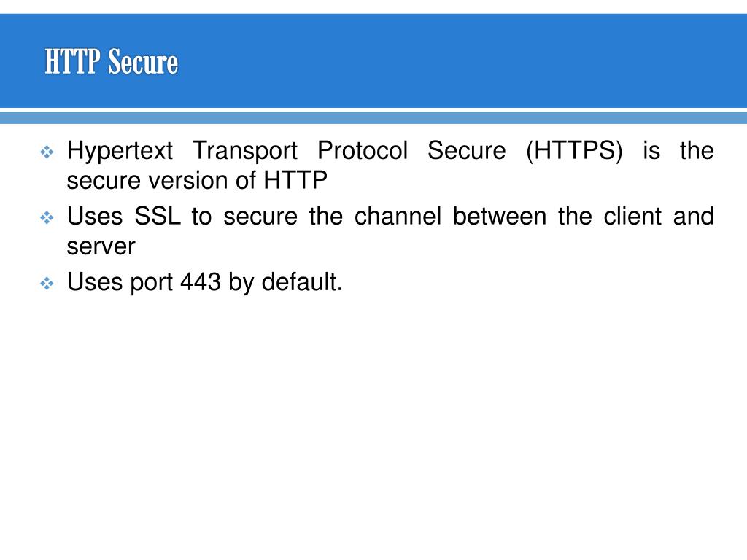747x560 pixels.
Task: Click the diamond bullet beside Hypertext Transport Protocol
Action: tap(47, 152)
